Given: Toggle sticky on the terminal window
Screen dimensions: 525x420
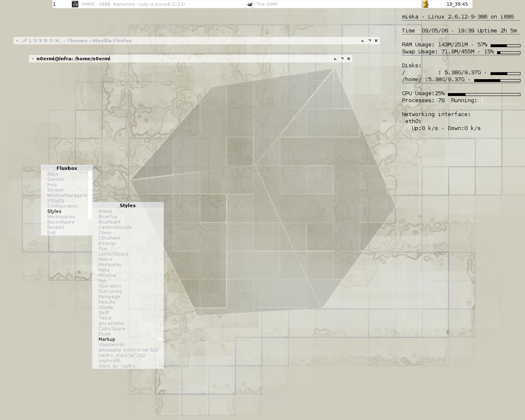Looking at the screenshot, I should point(33,59).
